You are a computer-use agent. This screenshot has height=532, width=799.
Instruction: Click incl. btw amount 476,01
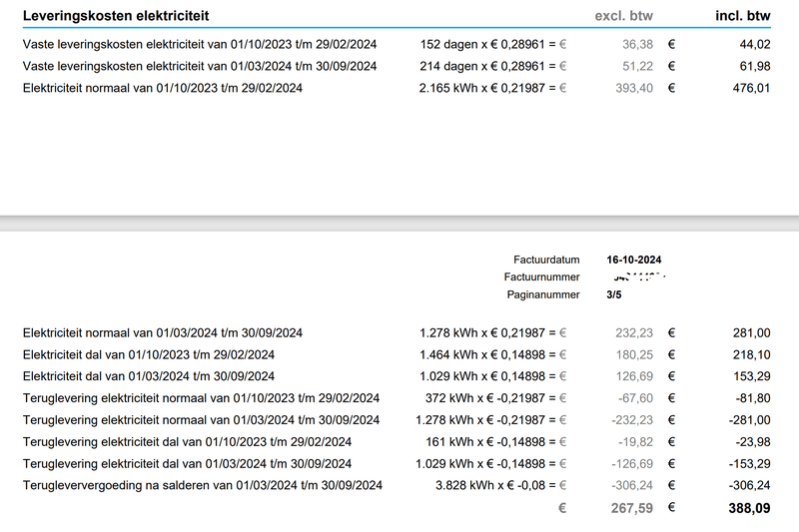752,88
